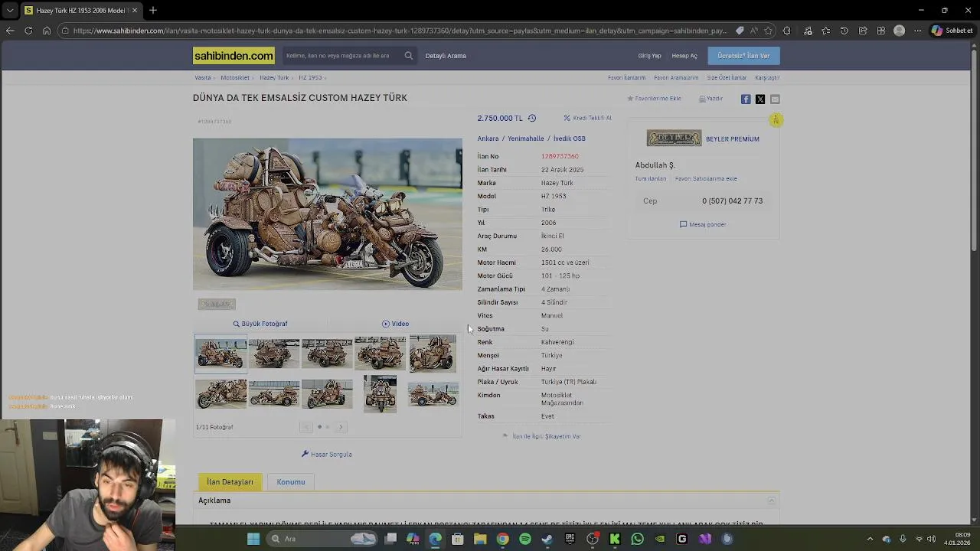Play the listing Video
This screenshot has width=980, height=551.
(x=395, y=324)
